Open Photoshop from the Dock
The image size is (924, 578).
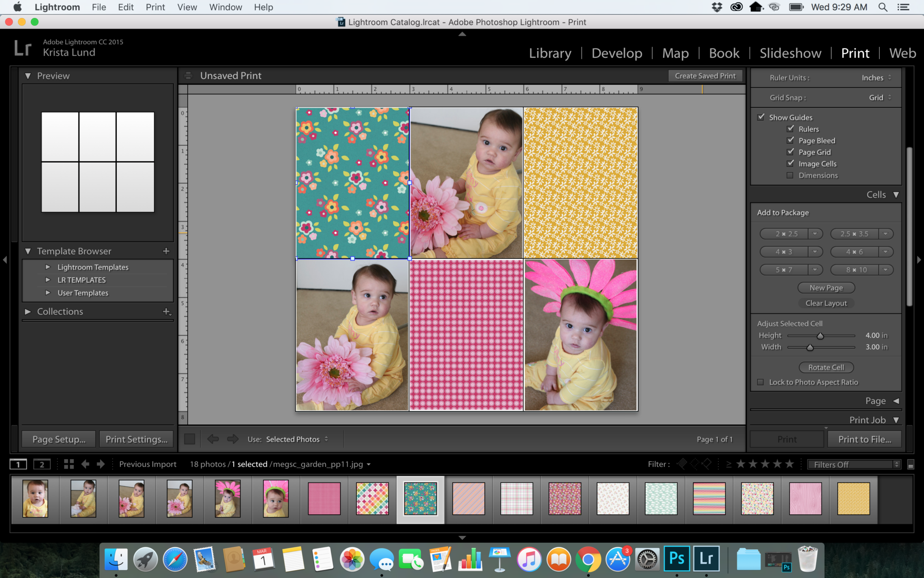coord(677,559)
